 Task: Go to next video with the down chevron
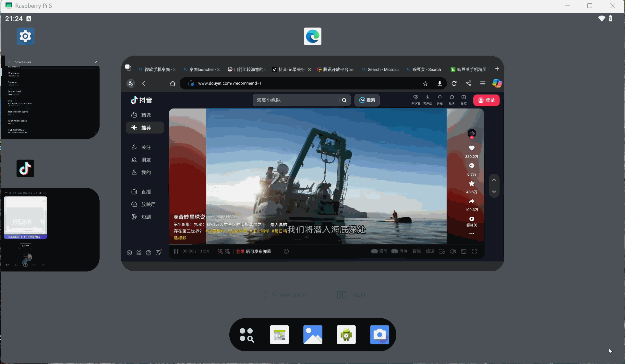click(x=494, y=192)
